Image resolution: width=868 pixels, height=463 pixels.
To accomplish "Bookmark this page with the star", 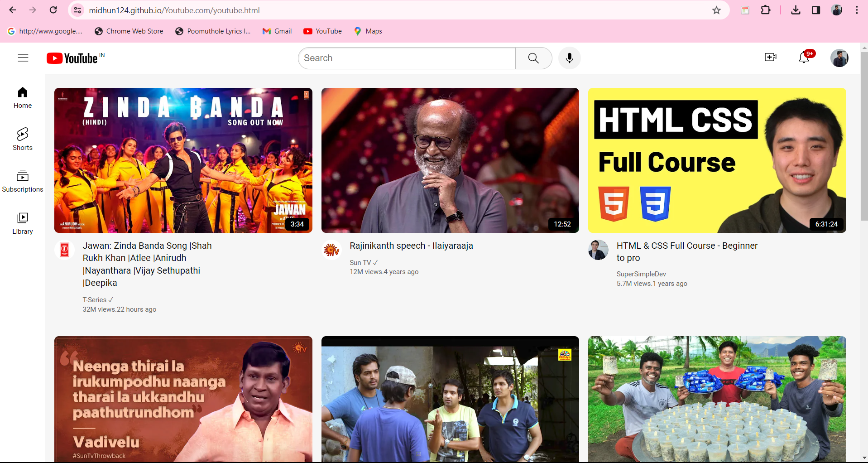I will [x=716, y=10].
